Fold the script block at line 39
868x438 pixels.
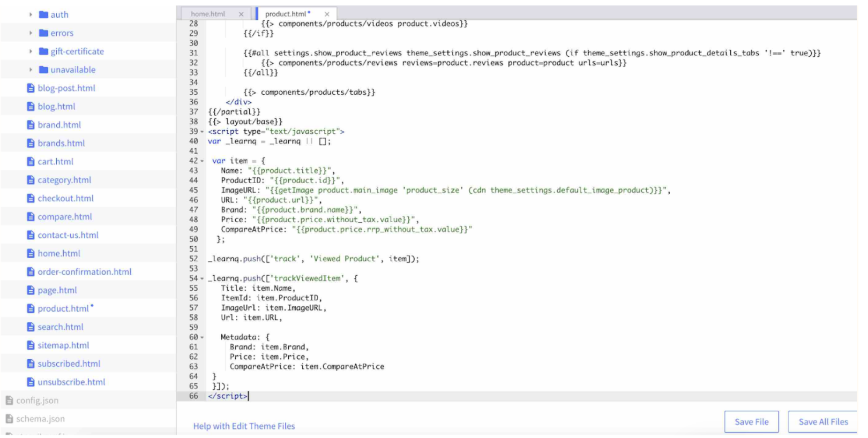(202, 132)
